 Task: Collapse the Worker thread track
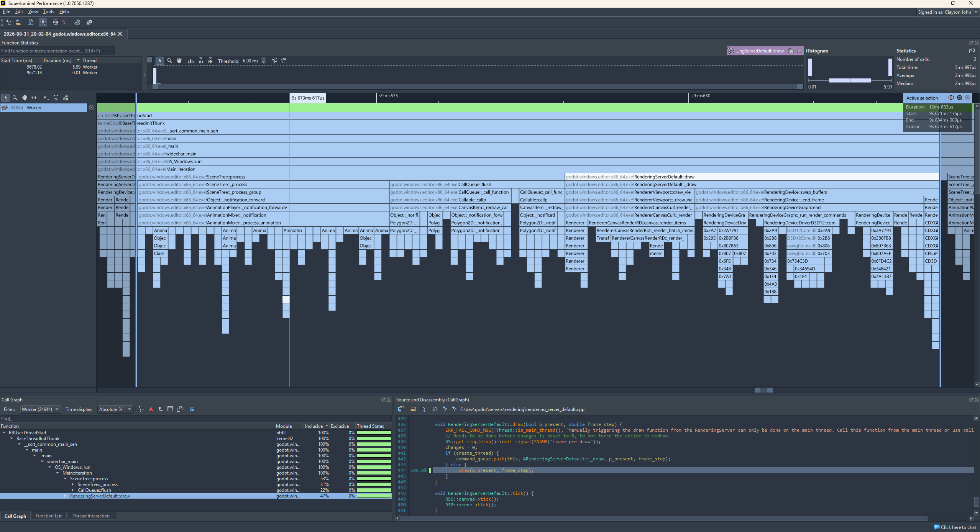[92, 108]
